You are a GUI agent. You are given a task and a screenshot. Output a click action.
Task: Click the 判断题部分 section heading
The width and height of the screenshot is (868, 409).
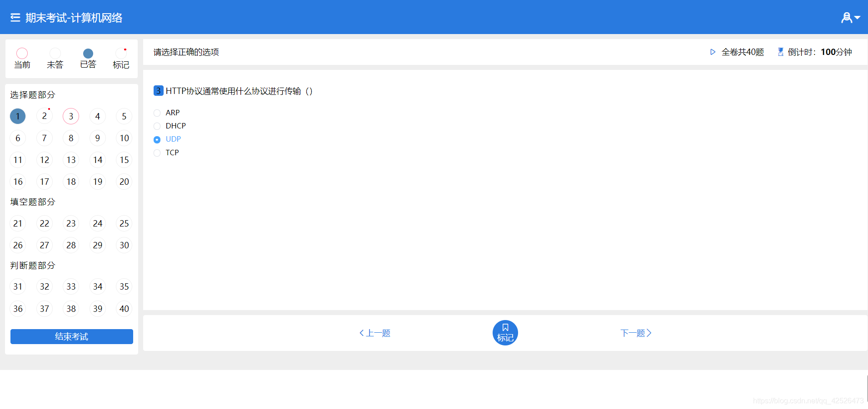pyautogui.click(x=33, y=265)
